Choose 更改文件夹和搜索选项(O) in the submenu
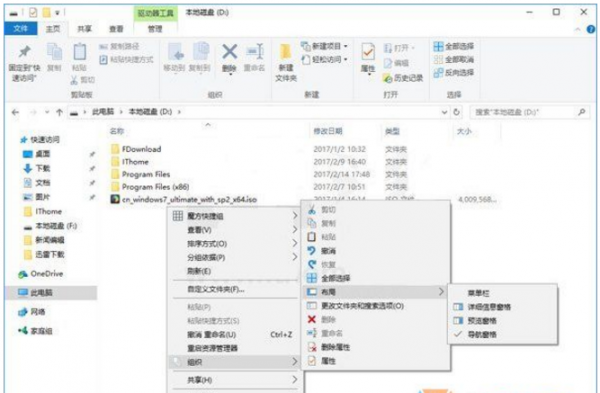 coord(376,306)
